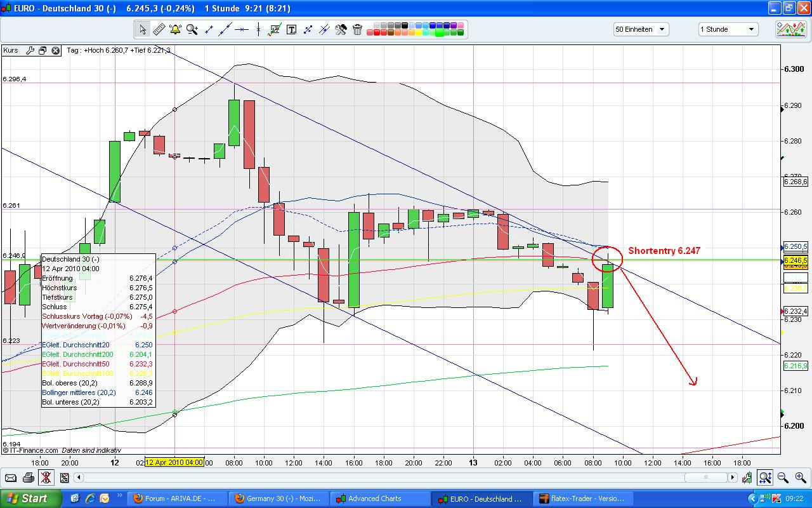Open Kurs panel wrench settings
The height and width of the screenshot is (508, 812).
click(30, 50)
